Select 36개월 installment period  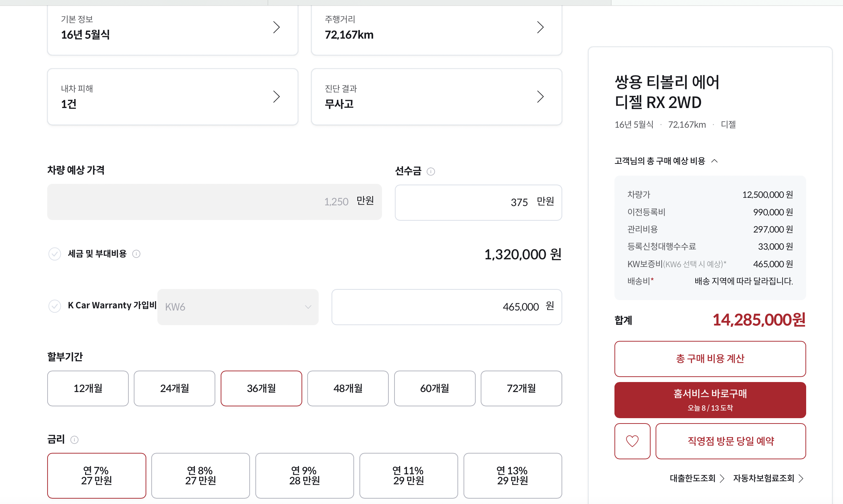tap(261, 388)
